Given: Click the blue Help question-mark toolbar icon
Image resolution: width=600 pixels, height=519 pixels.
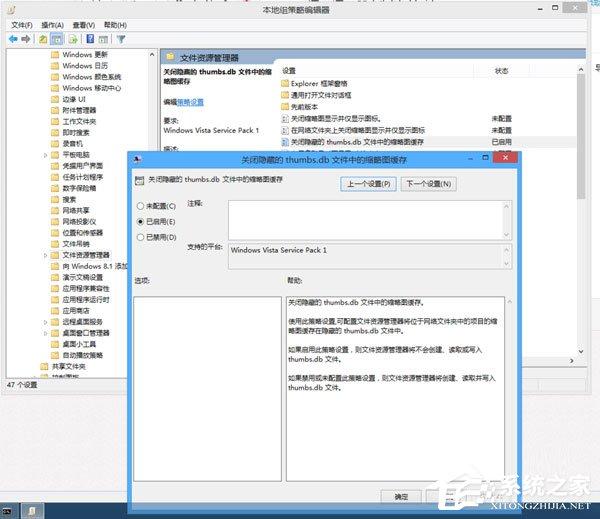Looking at the screenshot, I should 90,39.
